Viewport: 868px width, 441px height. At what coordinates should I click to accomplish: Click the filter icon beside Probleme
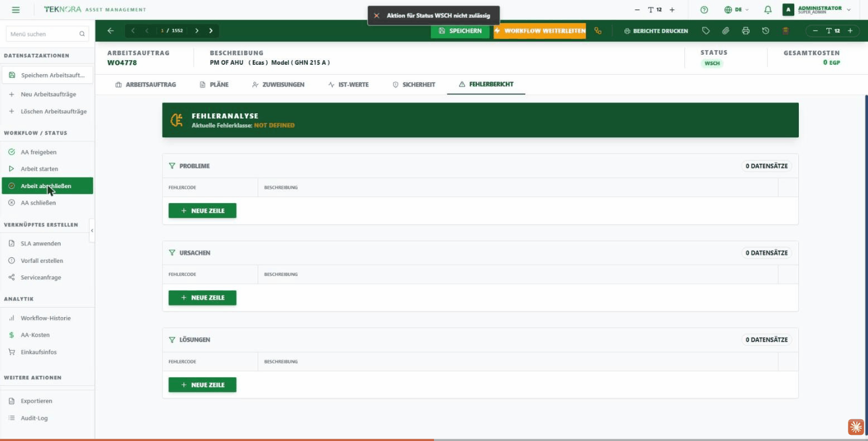click(172, 166)
